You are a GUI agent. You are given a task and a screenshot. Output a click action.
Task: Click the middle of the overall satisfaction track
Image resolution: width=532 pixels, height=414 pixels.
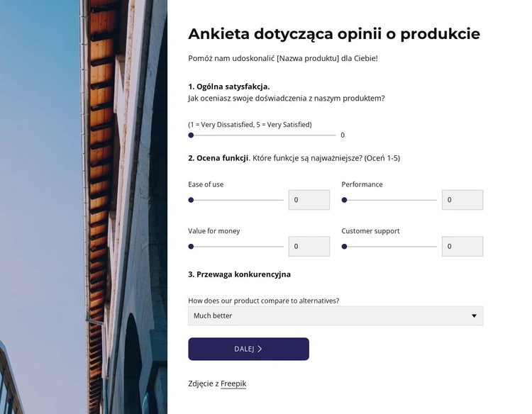[262, 135]
